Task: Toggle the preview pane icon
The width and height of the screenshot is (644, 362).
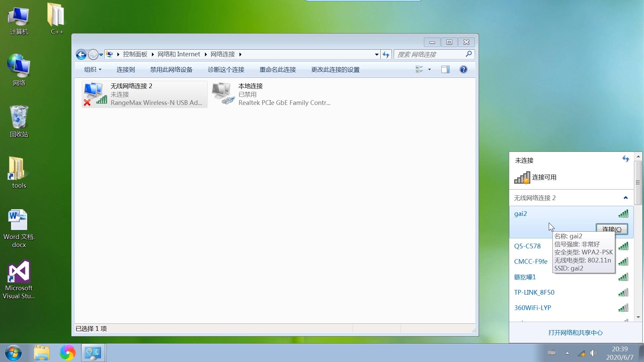Action: pyautogui.click(x=445, y=69)
